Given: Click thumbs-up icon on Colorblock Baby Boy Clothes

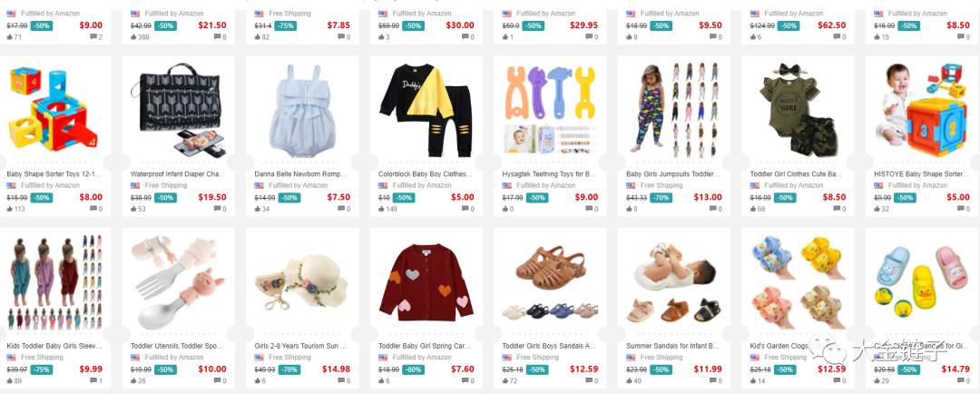Looking at the screenshot, I should tap(382, 209).
